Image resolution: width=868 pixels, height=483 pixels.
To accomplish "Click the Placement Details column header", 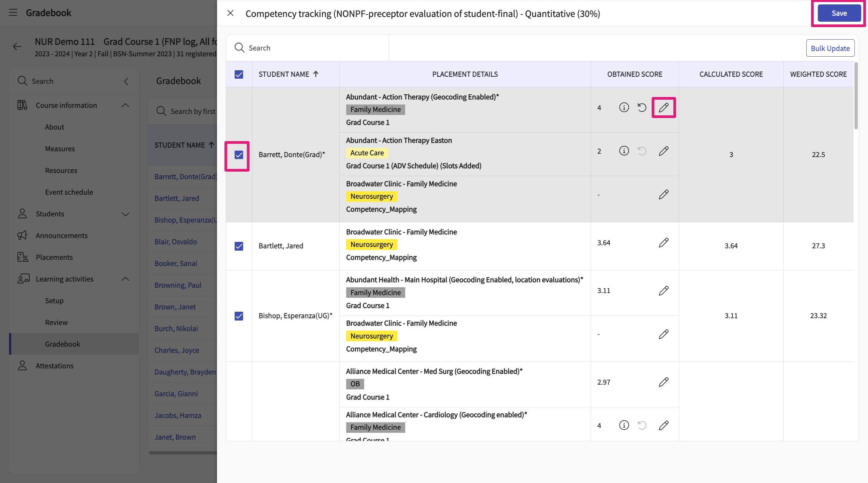I will click(x=465, y=74).
